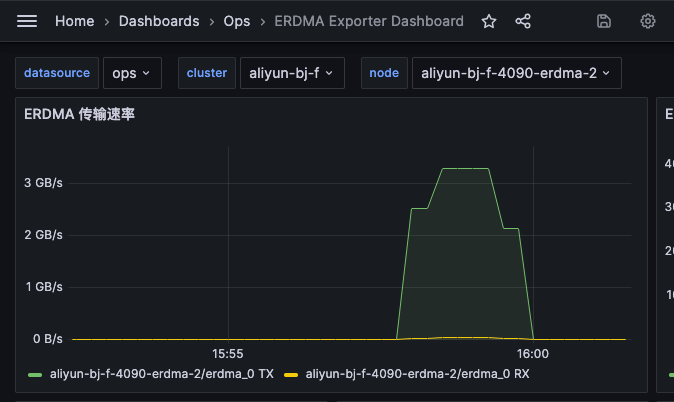Image resolution: width=674 pixels, height=402 pixels.
Task: Click the datasource variable label
Action: tap(57, 73)
